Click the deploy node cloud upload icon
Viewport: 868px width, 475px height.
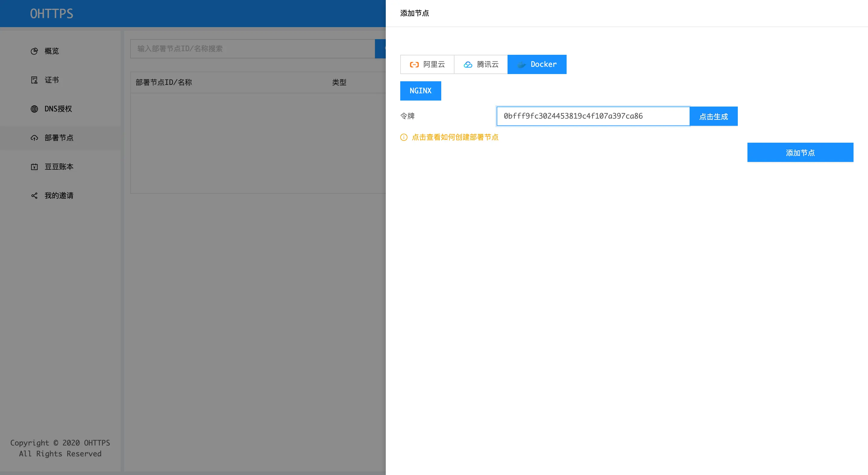pyautogui.click(x=34, y=138)
